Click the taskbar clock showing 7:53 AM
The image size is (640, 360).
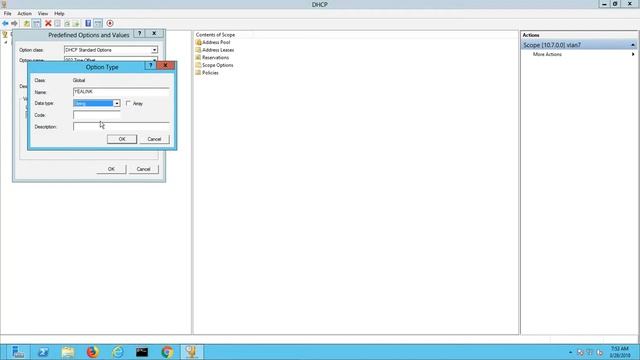pos(619,352)
